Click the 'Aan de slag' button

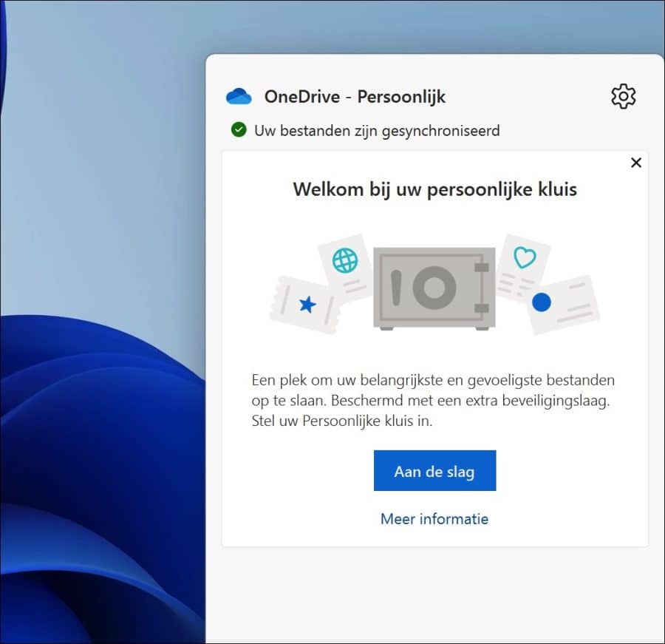tap(434, 470)
